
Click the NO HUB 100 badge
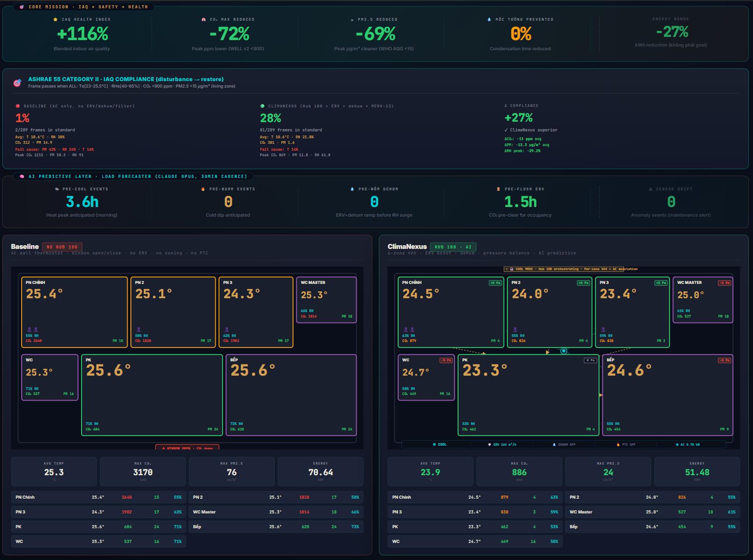pos(62,247)
